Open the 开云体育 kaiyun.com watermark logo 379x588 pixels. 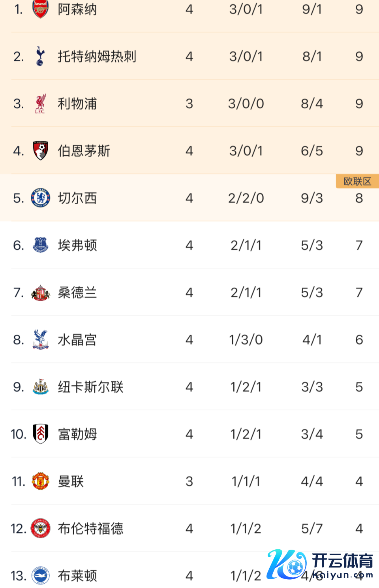(x=320, y=564)
